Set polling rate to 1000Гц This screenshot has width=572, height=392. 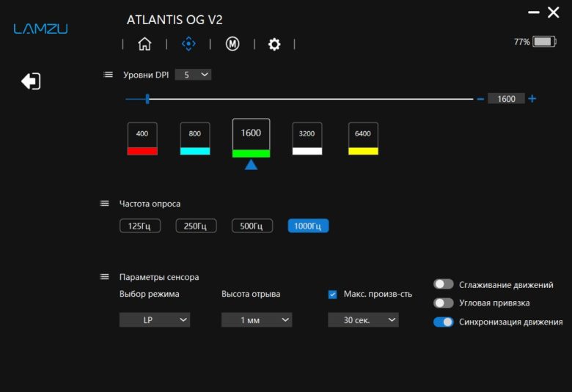pos(308,226)
